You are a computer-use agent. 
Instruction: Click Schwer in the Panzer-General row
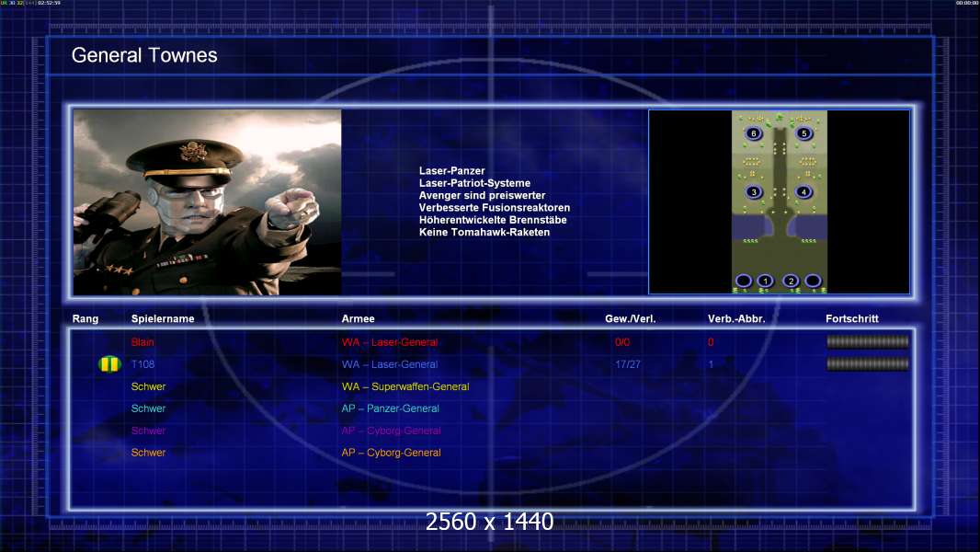point(148,408)
